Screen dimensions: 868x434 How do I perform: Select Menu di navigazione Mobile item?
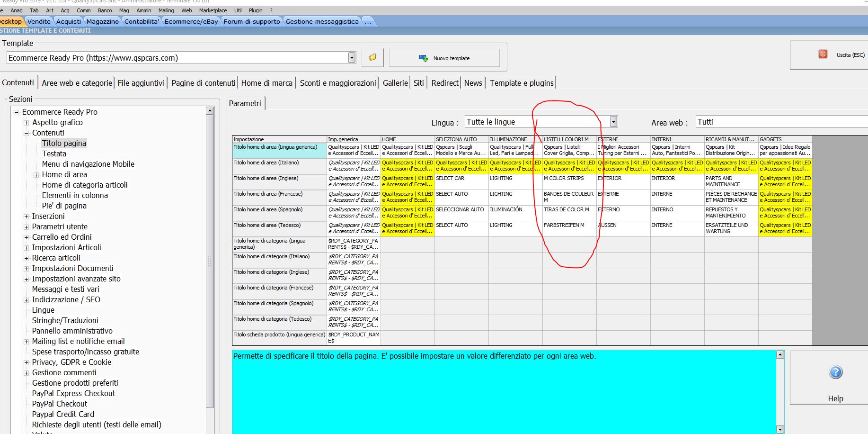click(x=88, y=164)
